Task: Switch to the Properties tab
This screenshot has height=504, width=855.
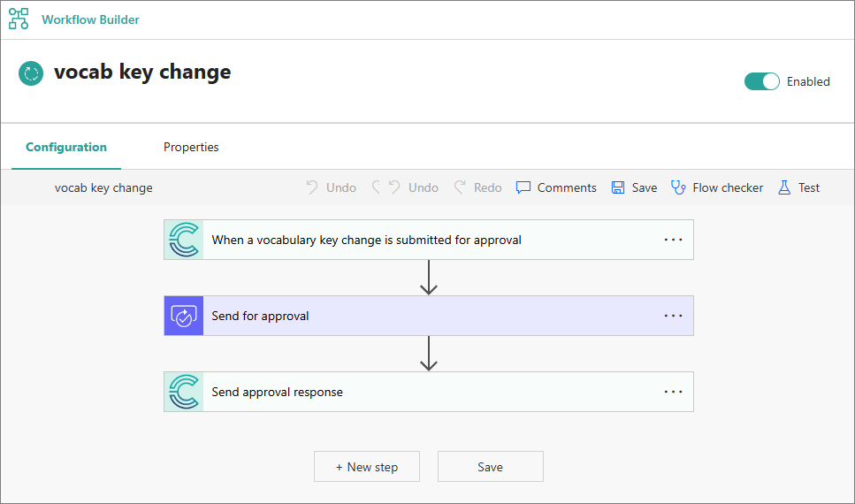Action: coord(191,148)
